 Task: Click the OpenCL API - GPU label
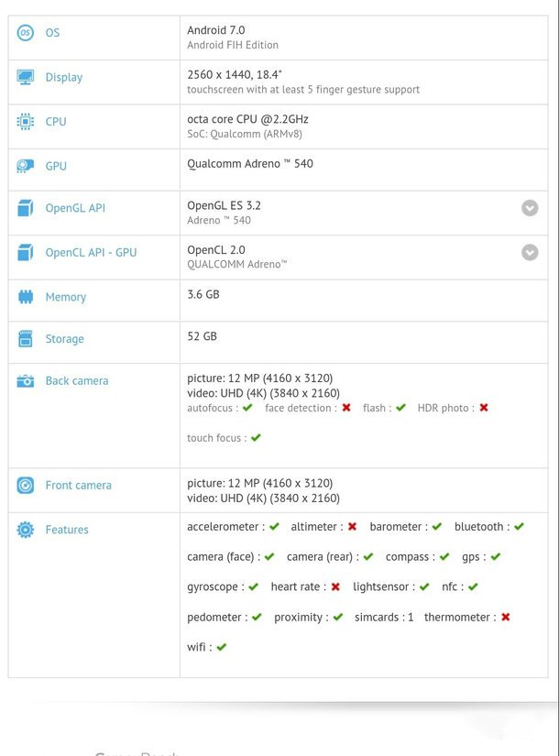coord(91,253)
